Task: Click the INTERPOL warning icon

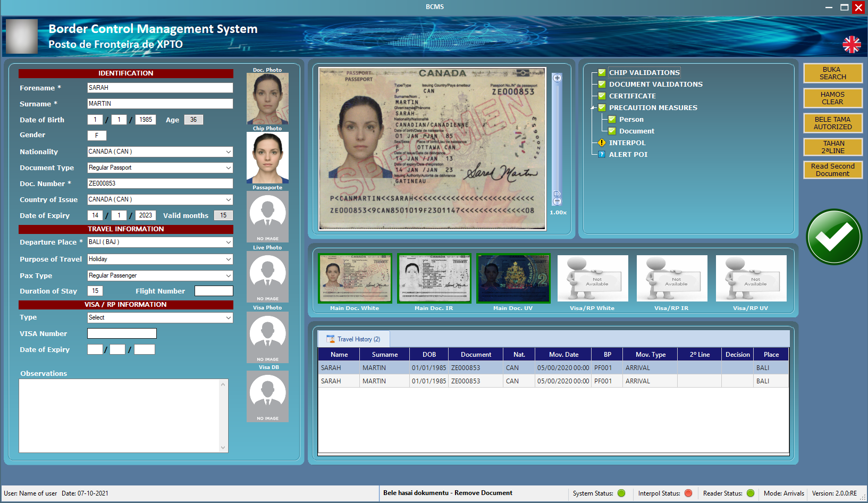Action: click(602, 142)
